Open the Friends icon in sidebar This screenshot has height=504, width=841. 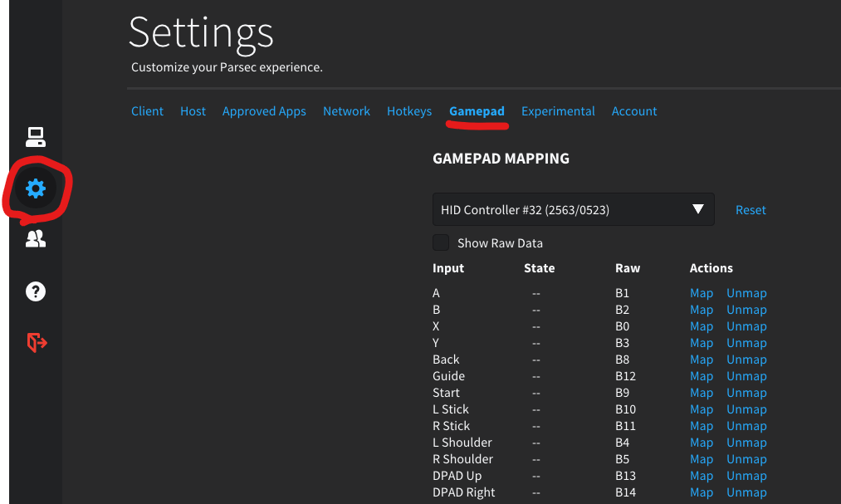pyautogui.click(x=36, y=238)
